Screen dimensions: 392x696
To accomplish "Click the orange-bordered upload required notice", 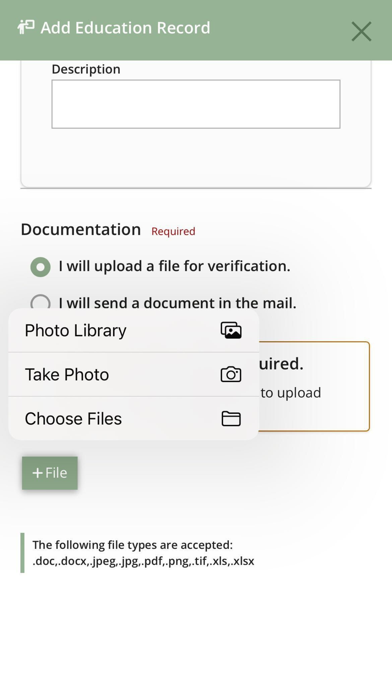I will coord(314,386).
